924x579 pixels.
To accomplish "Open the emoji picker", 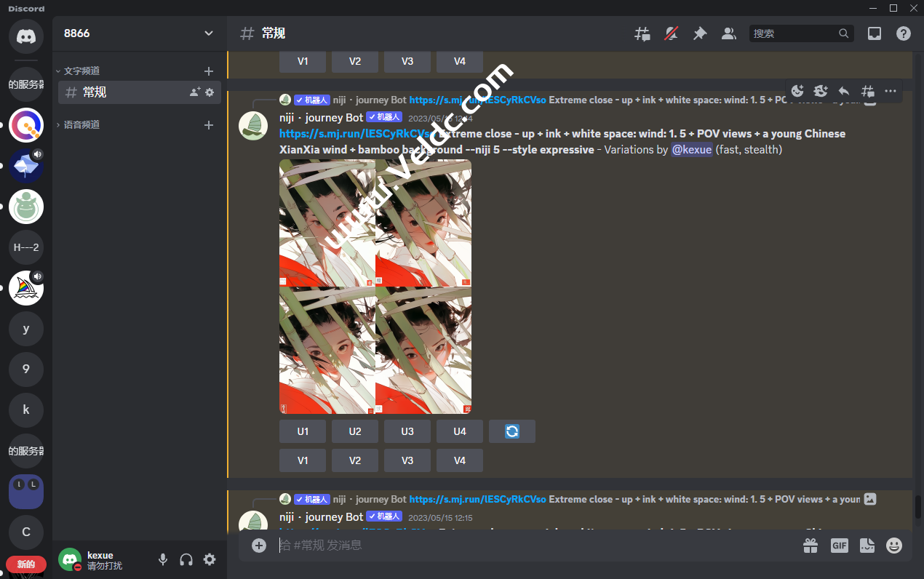I will coord(894,546).
